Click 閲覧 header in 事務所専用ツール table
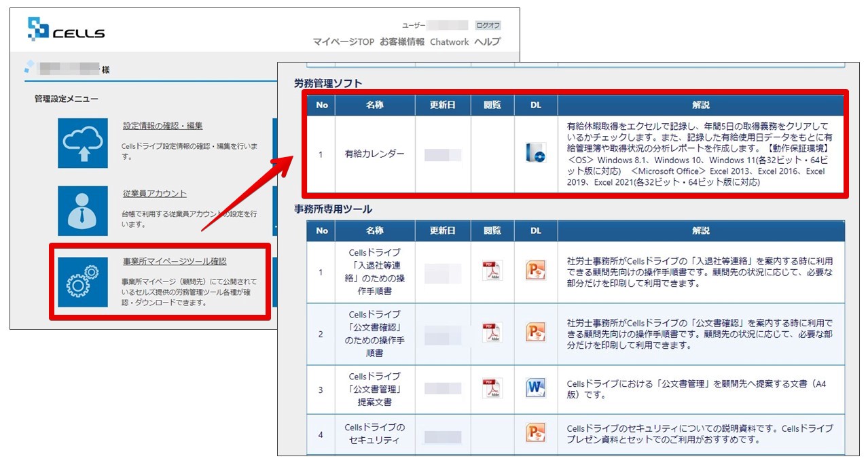The width and height of the screenshot is (868, 463). click(x=492, y=231)
